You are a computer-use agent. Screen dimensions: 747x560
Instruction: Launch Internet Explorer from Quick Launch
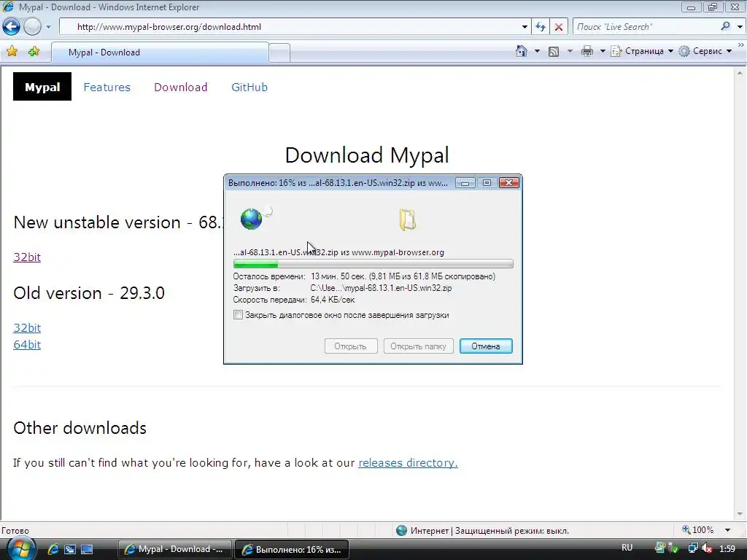(53, 549)
